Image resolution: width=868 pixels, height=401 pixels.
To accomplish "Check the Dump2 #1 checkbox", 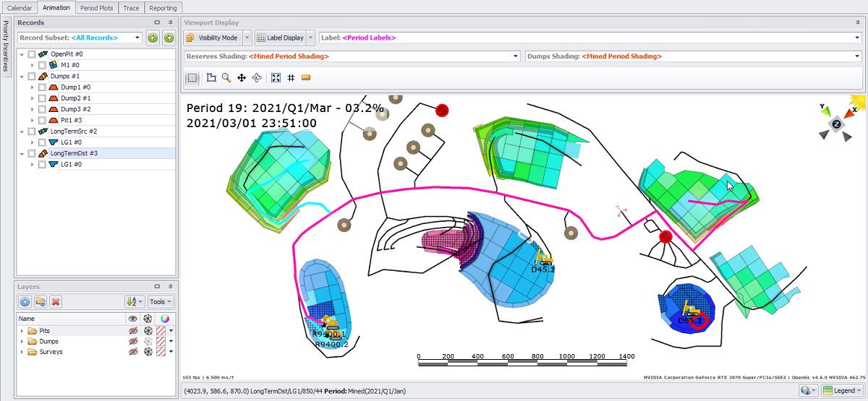I will [x=42, y=98].
